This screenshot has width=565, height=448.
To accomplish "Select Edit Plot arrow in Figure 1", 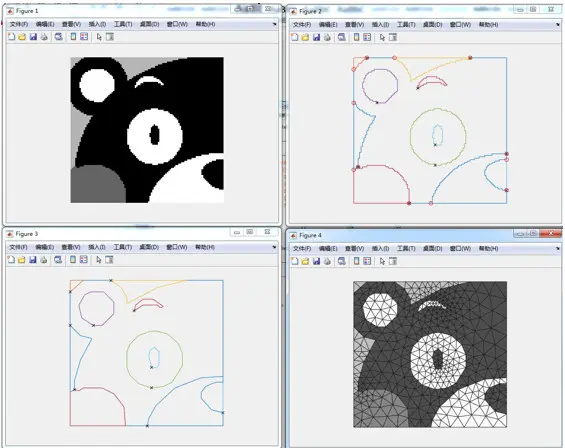I will [99, 37].
